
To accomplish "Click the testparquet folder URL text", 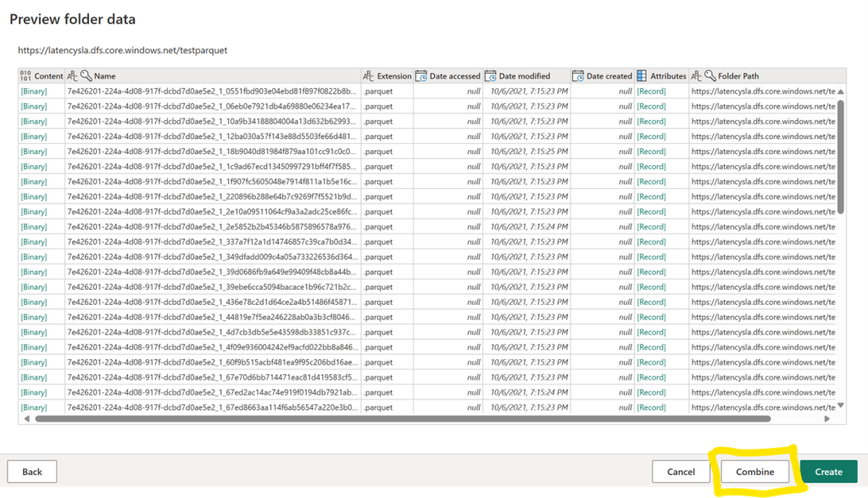I will 122,50.
